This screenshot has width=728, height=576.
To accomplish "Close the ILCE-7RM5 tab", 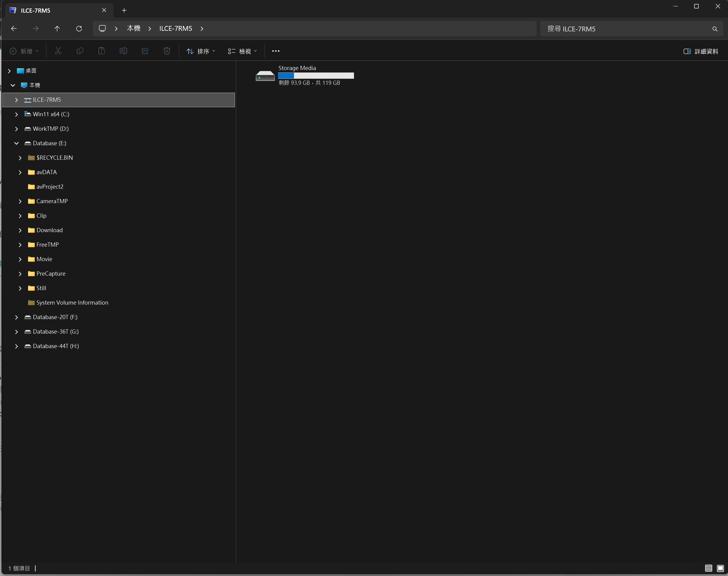I will pyautogui.click(x=104, y=11).
